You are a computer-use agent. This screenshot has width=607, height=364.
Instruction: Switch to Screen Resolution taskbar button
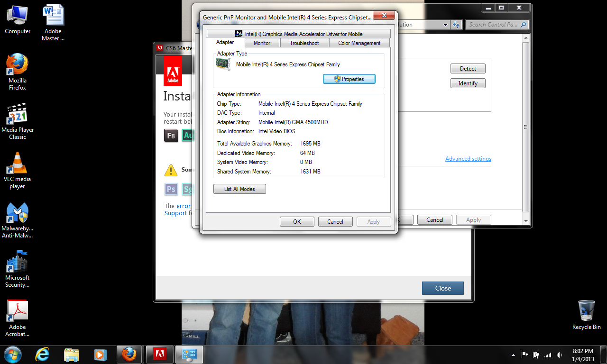coord(189,354)
